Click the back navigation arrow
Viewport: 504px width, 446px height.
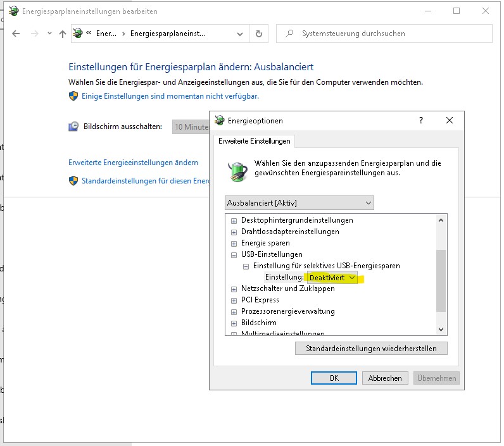point(16,34)
